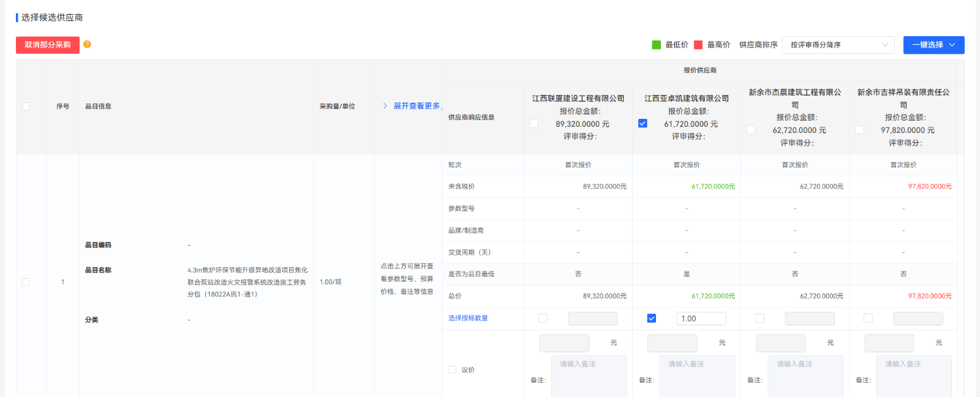Click header total '61,720.0000 元'

[691, 124]
